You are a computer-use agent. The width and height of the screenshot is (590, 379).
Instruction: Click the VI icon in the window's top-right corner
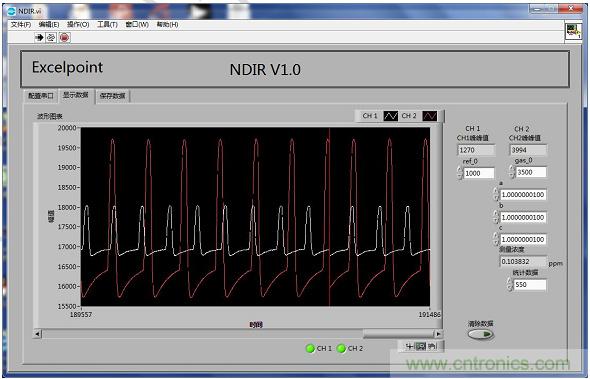[573, 31]
